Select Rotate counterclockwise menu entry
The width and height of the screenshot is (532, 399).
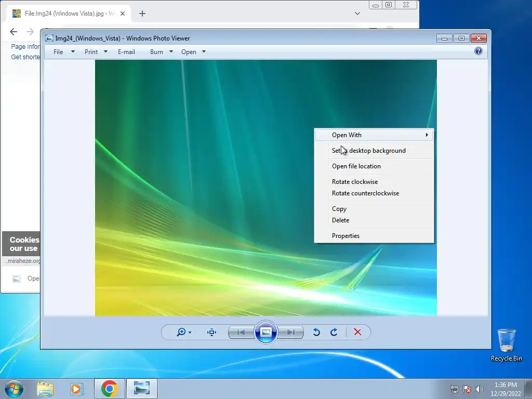pyautogui.click(x=374, y=193)
